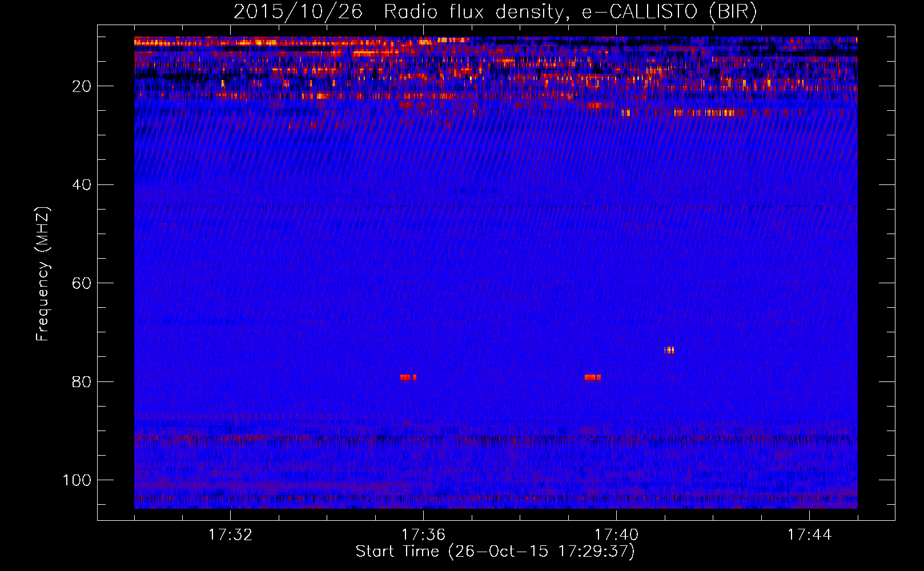Click the 'Frequency (MHZ)' axis label
This screenshot has width=924, height=571.
pos(43,274)
